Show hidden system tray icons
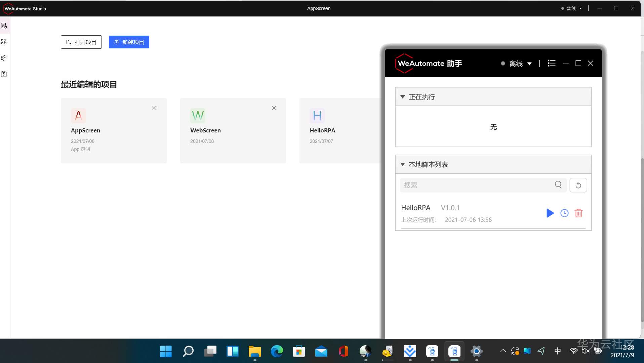The width and height of the screenshot is (644, 363). tap(503, 351)
